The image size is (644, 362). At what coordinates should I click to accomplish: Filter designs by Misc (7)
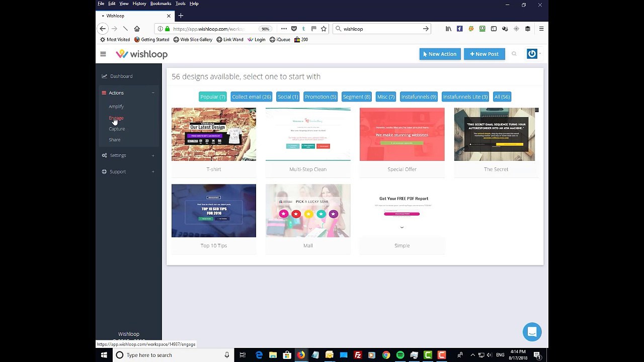[386, 97]
